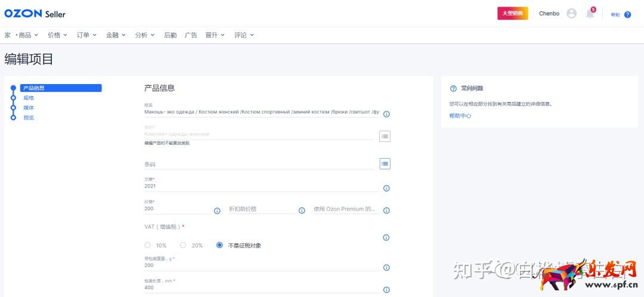Click the 条码 barcode input field
The height and width of the screenshot is (297, 644).
pyautogui.click(x=259, y=165)
